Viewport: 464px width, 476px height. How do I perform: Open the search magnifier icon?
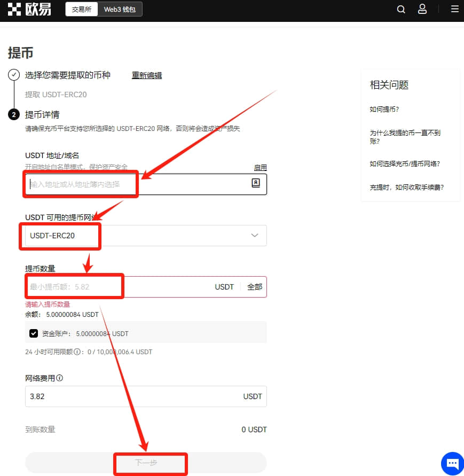[401, 10]
